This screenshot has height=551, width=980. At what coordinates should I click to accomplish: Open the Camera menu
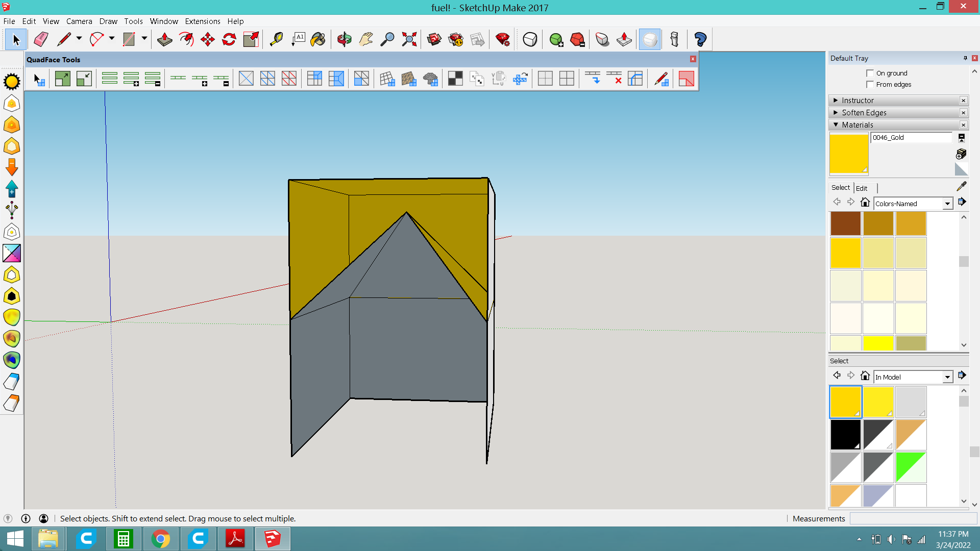tap(79, 21)
